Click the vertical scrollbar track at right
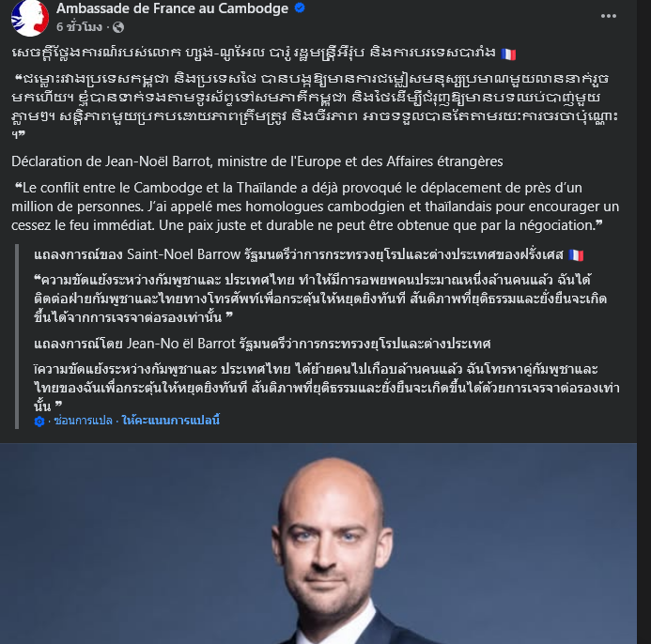Screen dimensions: 651x644 [x=643, y=322]
